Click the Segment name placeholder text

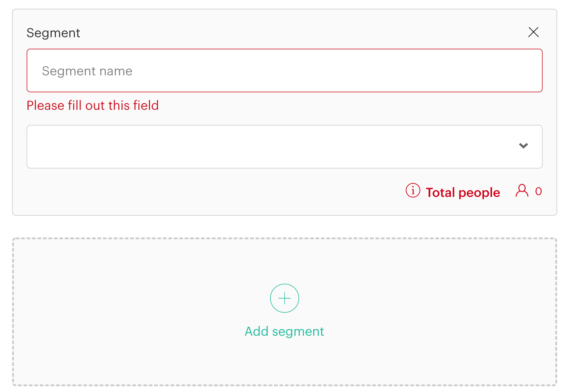pos(87,71)
